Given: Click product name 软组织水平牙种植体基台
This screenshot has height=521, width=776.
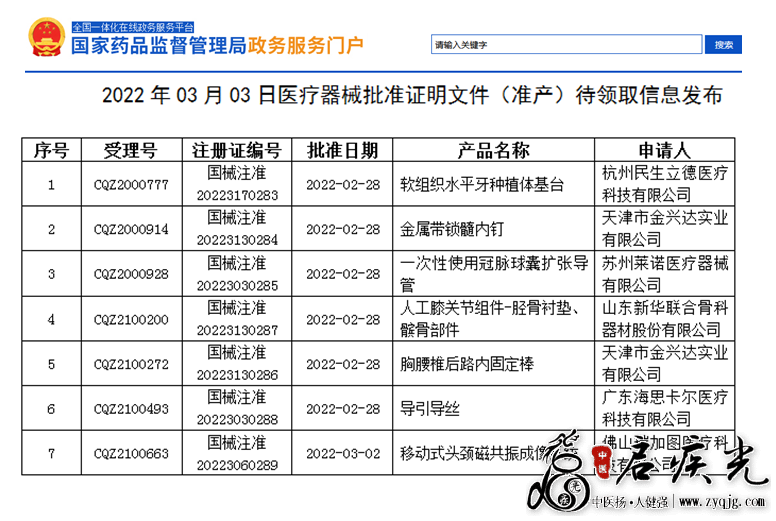Looking at the screenshot, I should (482, 185).
